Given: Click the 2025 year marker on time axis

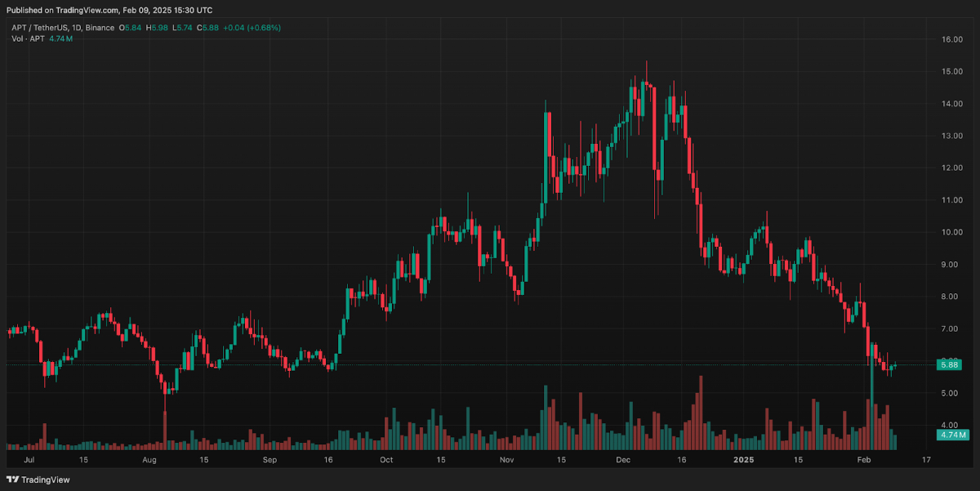Looking at the screenshot, I should point(743,460).
